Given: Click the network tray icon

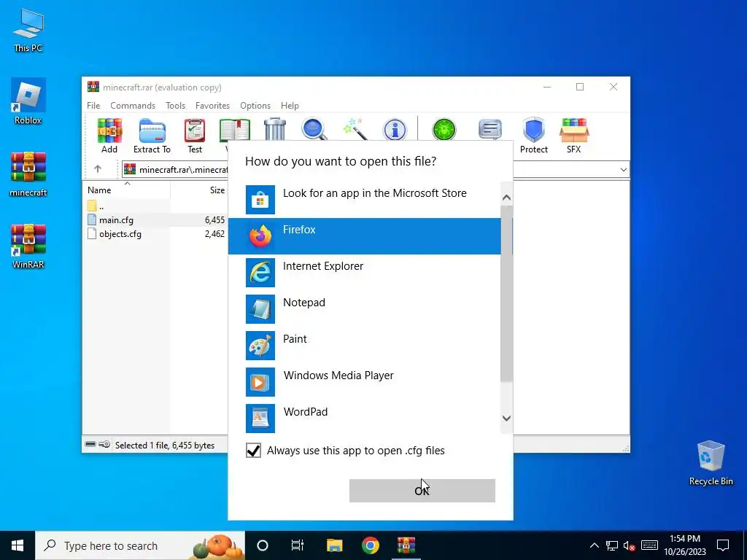Looking at the screenshot, I should click(612, 545).
